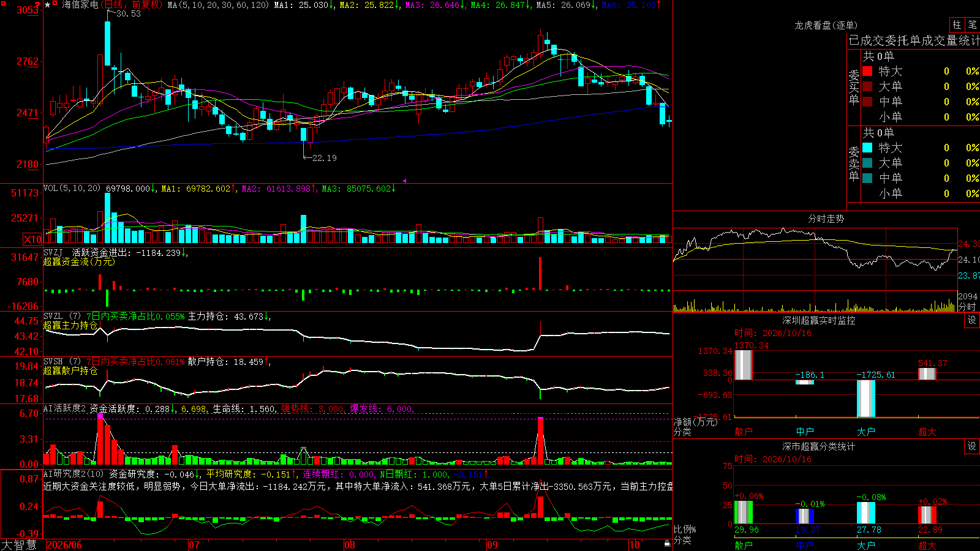Switch order statistics to 柱 bar mode
980x551 pixels.
point(957,24)
